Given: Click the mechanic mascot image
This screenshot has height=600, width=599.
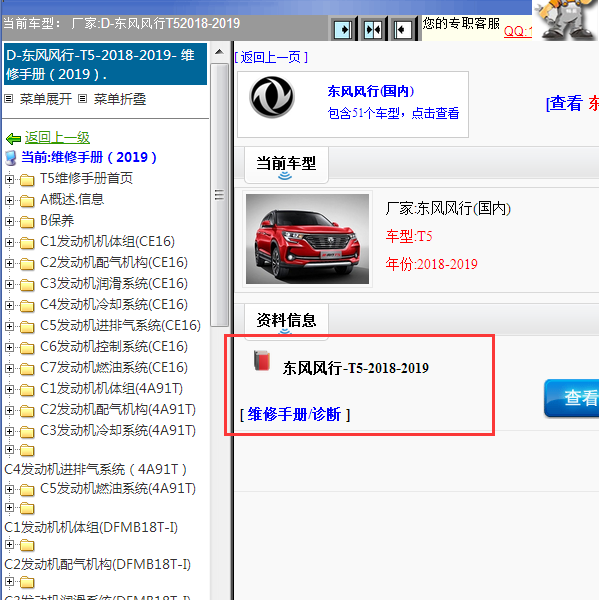Looking at the screenshot, I should point(566,20).
